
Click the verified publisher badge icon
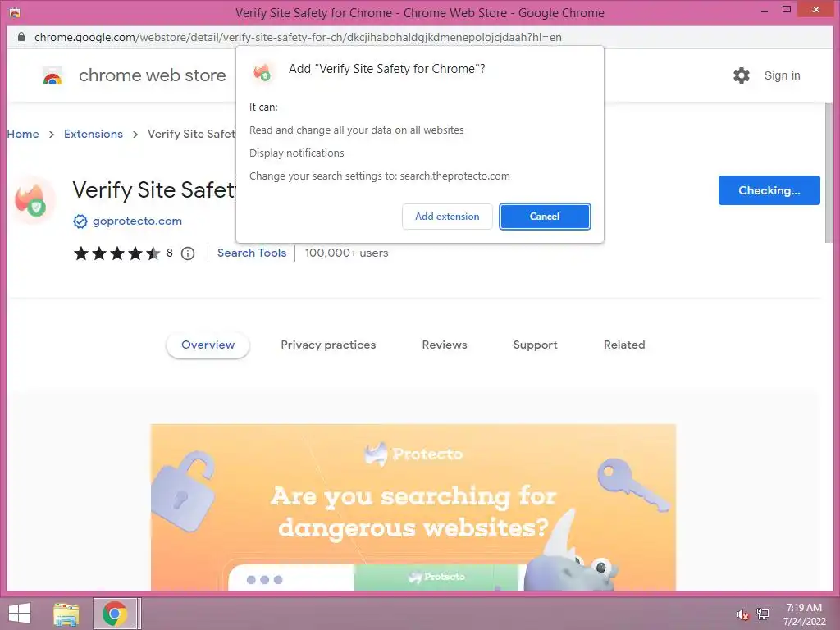coord(80,221)
